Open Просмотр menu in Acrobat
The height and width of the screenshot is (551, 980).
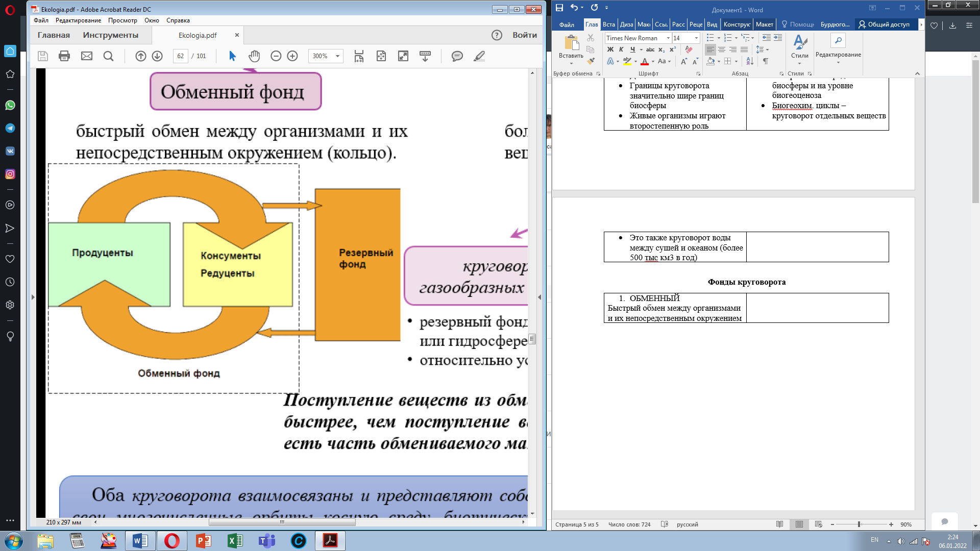click(122, 20)
